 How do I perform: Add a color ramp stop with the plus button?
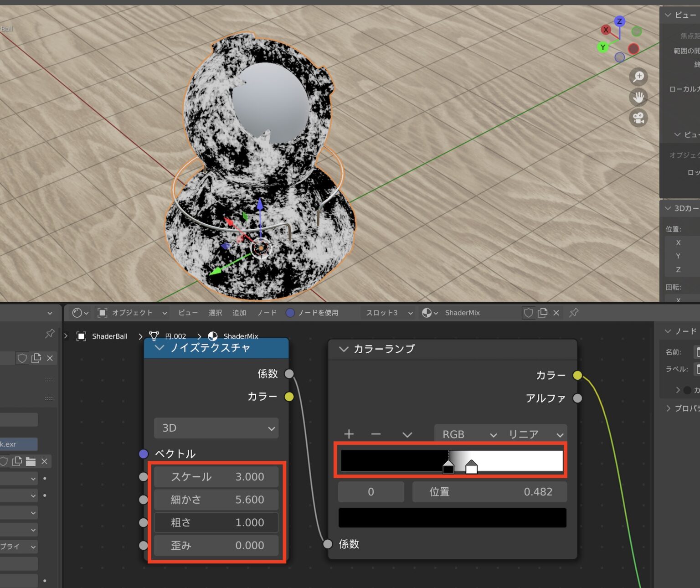tap(349, 434)
